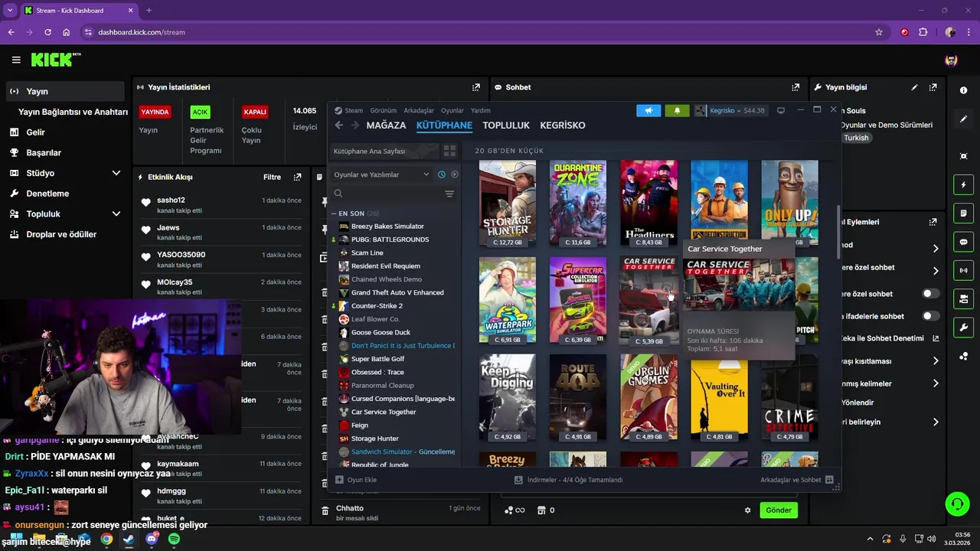
Task: Click the Kick logo
Action: [55, 60]
